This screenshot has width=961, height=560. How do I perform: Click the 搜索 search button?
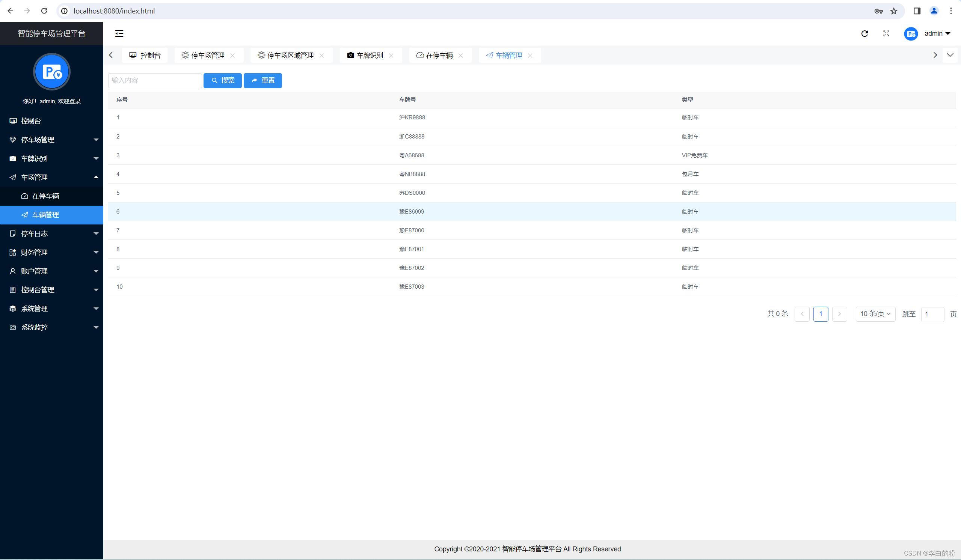pos(222,80)
